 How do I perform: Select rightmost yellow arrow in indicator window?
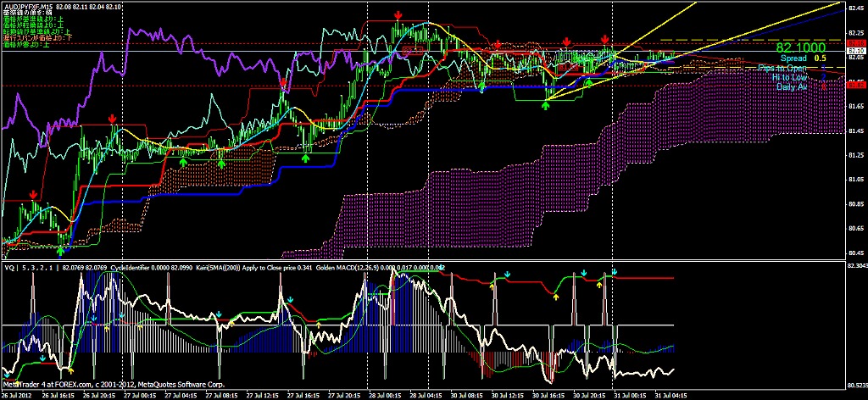pos(600,285)
